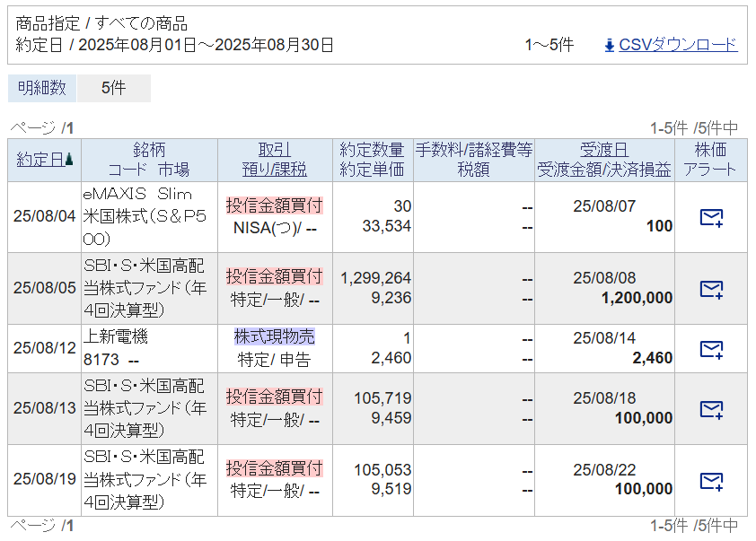This screenshot has height=541, width=756.
Task: Click bottom 1-5件 /5件中 result count
Action: click(x=694, y=526)
